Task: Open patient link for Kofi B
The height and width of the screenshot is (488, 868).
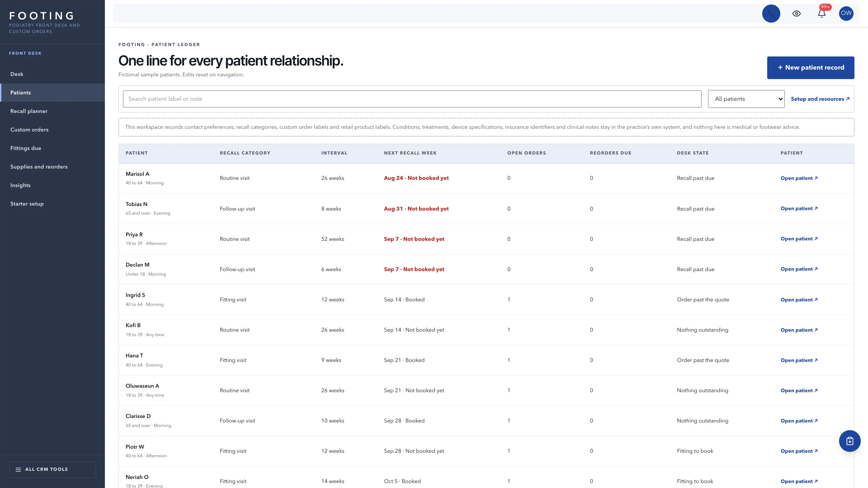Action: coord(799,330)
